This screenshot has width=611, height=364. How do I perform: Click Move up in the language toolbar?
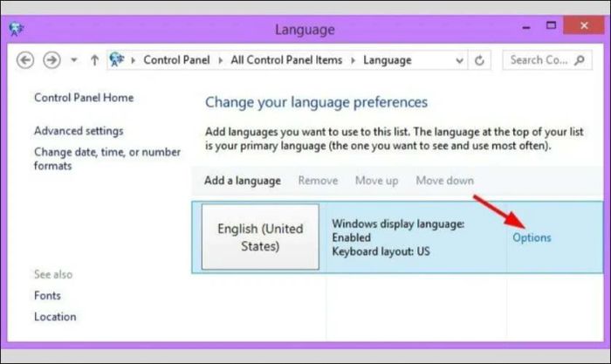coord(377,181)
